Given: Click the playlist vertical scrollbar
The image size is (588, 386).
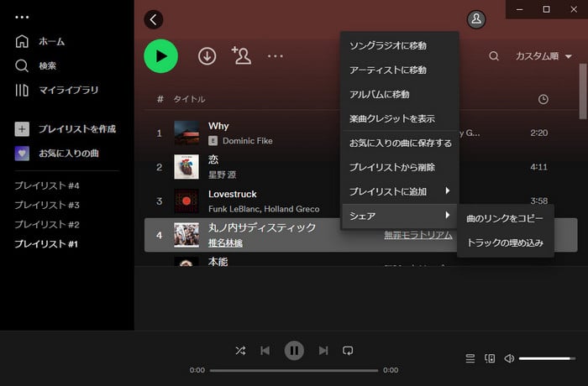Looking at the screenshot, I should (583, 91).
